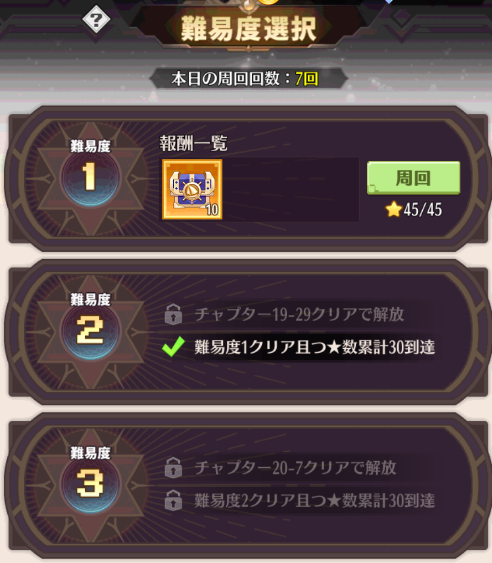Screen dimensions: 492x563
Task: Click チャプター19-29クリアで解放 text
Action: 299,314
